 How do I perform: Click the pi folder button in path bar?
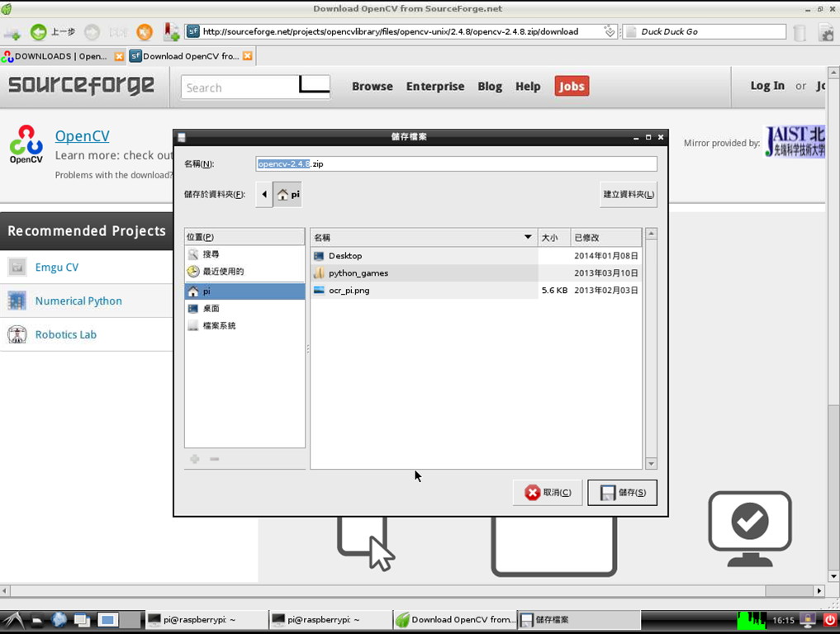pyautogui.click(x=287, y=194)
